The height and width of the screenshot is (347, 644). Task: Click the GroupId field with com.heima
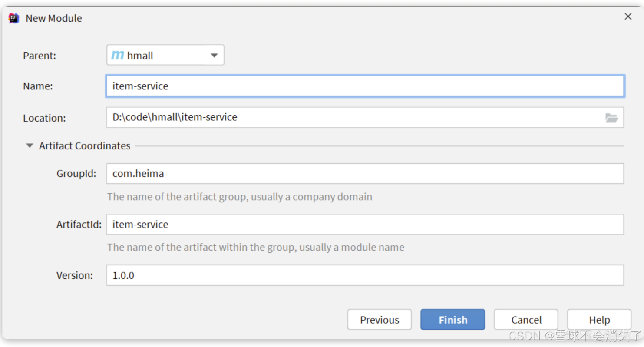(365, 173)
